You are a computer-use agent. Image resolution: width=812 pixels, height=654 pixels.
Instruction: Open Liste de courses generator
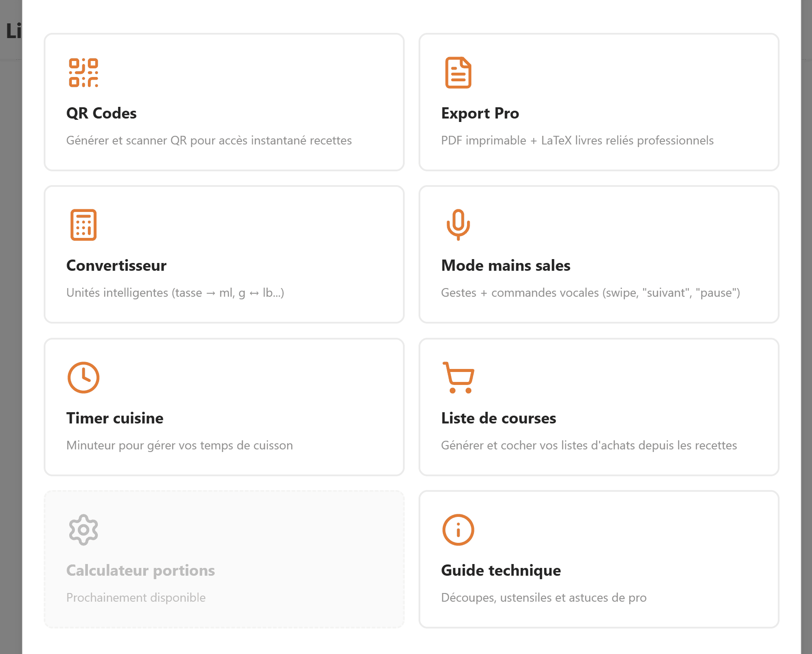click(x=599, y=407)
